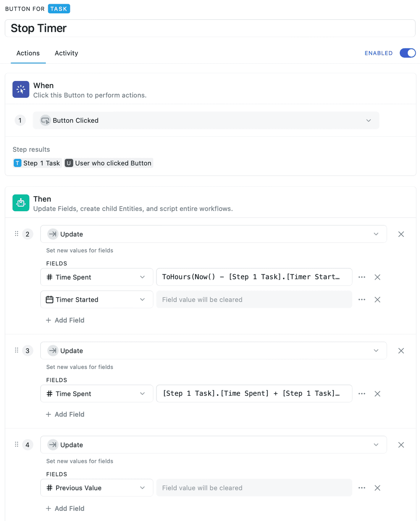This screenshot has width=420, height=521.
Task: Edit the Stop Timer button name field
Action: (x=210, y=28)
